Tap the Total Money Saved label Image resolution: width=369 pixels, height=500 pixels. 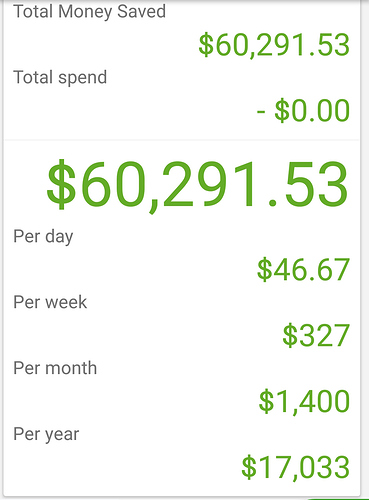[89, 12]
